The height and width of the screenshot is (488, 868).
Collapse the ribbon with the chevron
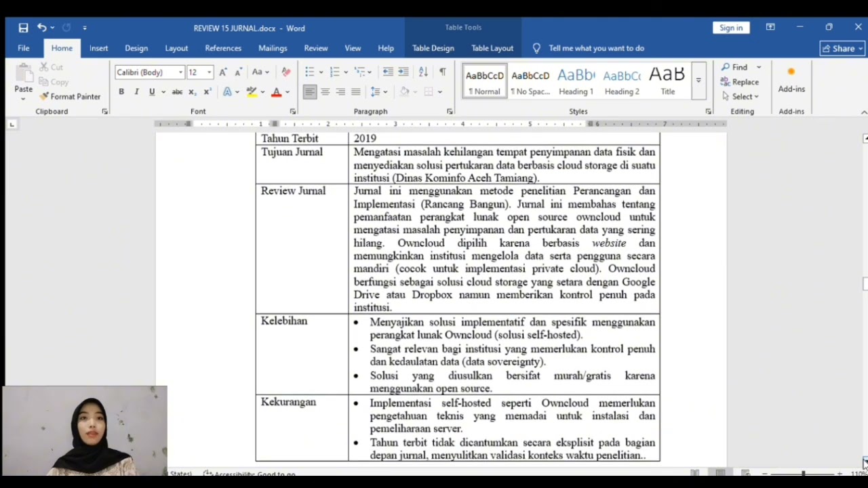863,112
